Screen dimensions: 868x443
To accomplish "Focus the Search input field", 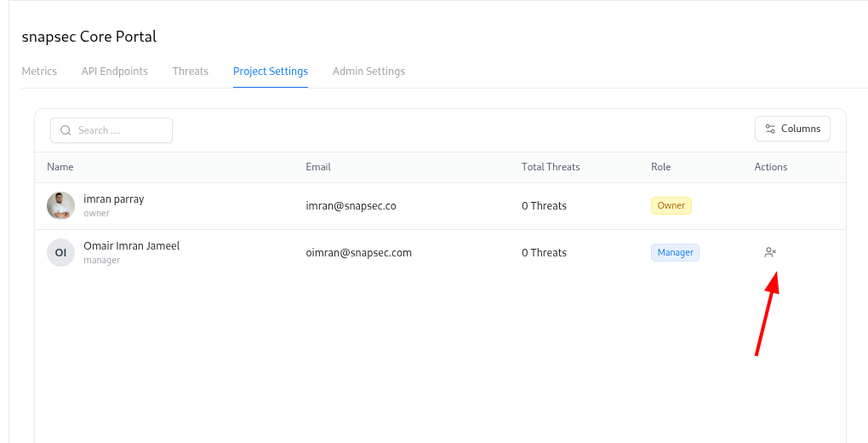I will 111,130.
